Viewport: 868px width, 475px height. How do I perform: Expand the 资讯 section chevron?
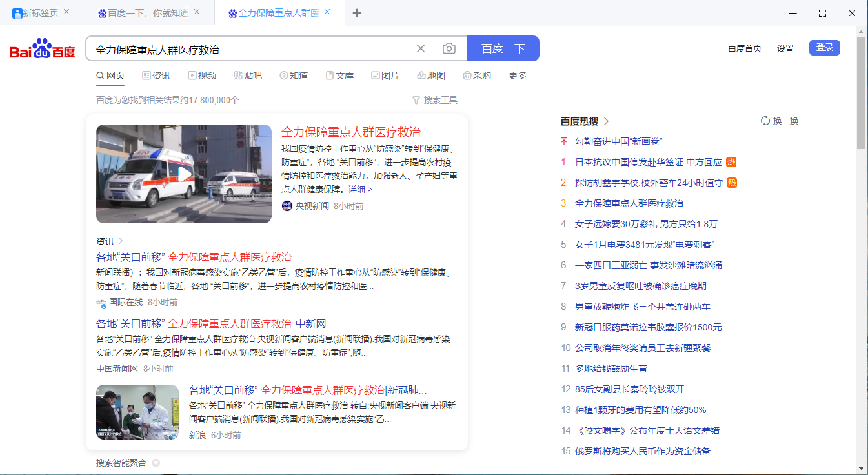pyautogui.click(x=121, y=241)
